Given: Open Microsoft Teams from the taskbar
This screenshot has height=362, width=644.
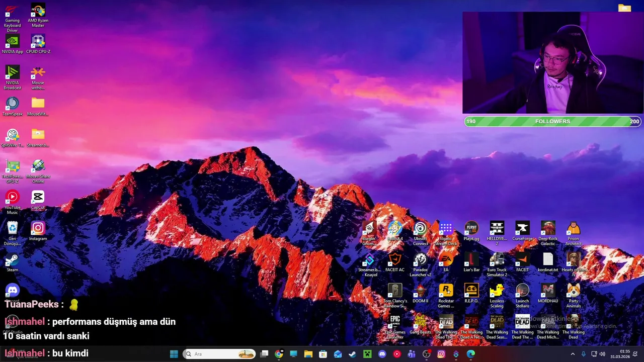Looking at the screenshot, I should click(412, 354).
